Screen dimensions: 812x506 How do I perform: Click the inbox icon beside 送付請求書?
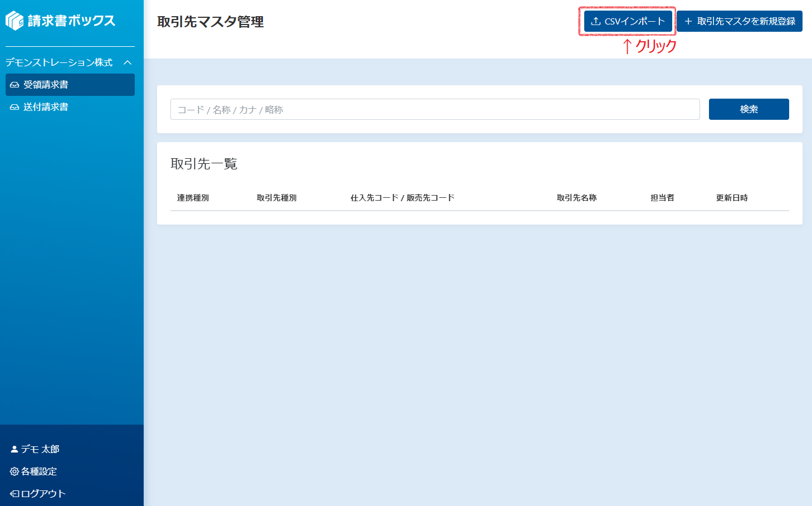click(x=14, y=107)
